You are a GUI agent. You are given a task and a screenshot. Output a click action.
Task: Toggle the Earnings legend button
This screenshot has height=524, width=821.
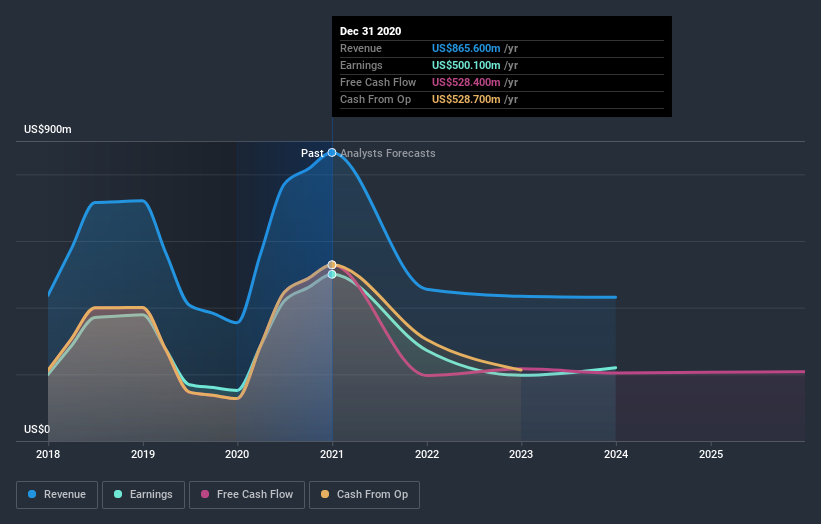pyautogui.click(x=143, y=495)
